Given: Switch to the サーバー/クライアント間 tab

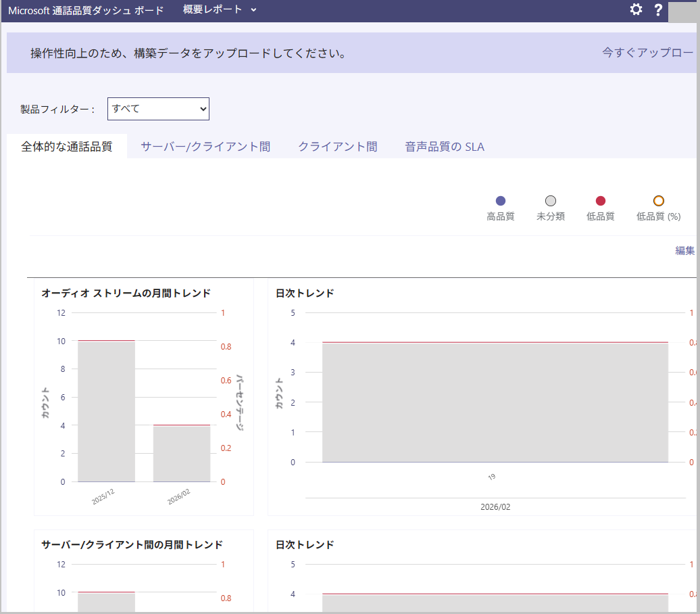Looking at the screenshot, I should [205, 147].
